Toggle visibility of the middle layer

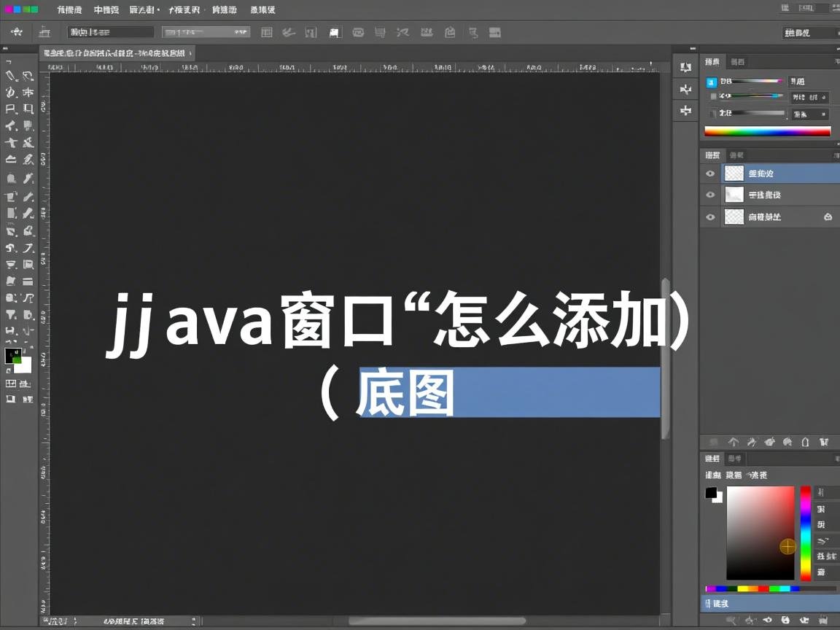point(710,195)
